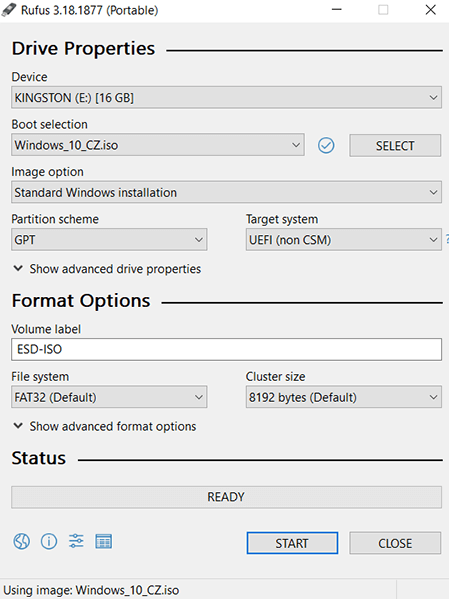Minimize the Rufus window
Image resolution: width=449 pixels, height=599 pixels.
[x=337, y=10]
